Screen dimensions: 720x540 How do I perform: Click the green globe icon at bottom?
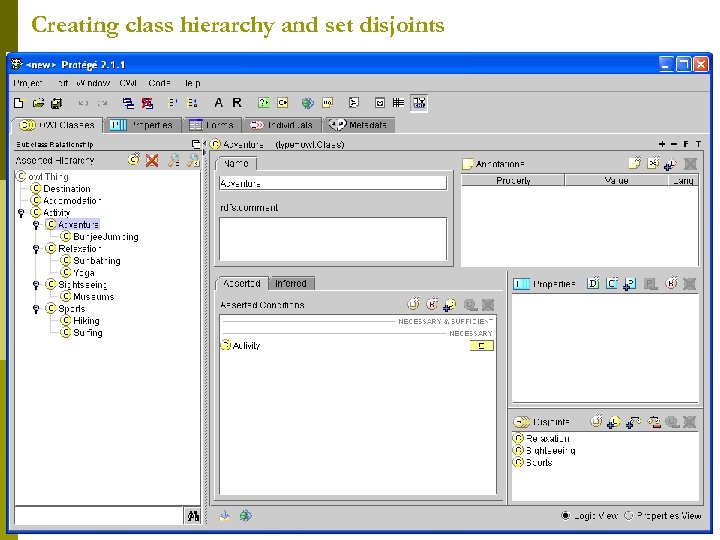click(x=245, y=516)
